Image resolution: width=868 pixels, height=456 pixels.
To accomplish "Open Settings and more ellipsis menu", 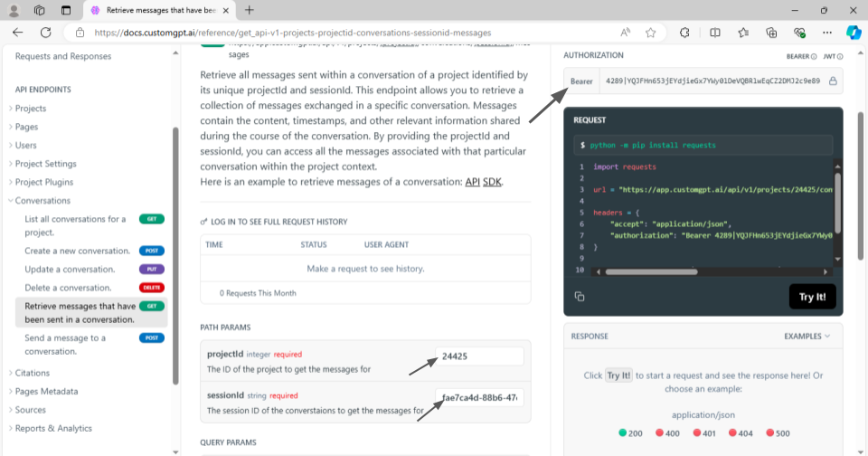I will (x=827, y=33).
